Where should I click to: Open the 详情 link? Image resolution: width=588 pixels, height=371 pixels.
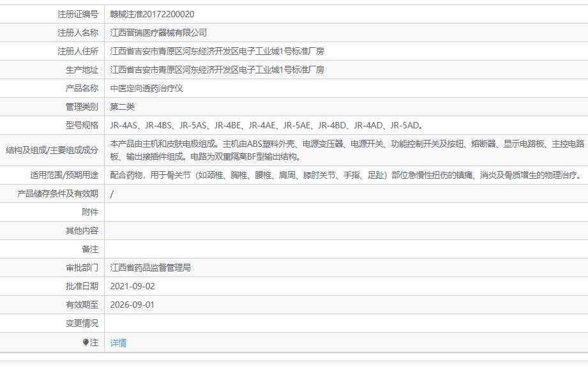pyautogui.click(x=118, y=343)
